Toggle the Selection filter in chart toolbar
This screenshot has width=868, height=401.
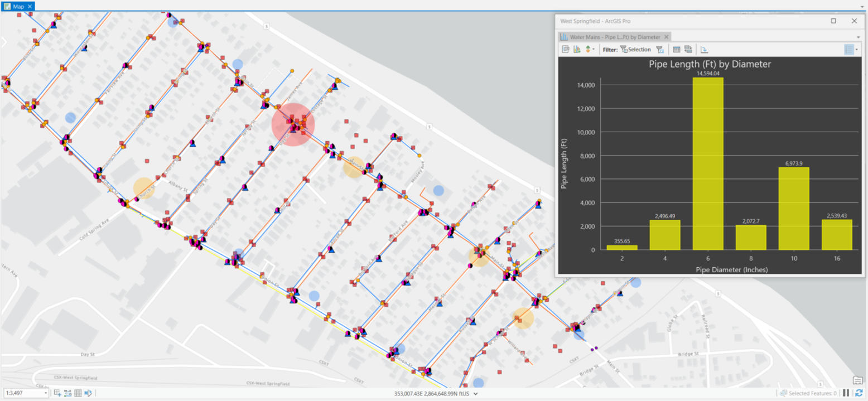(x=636, y=49)
